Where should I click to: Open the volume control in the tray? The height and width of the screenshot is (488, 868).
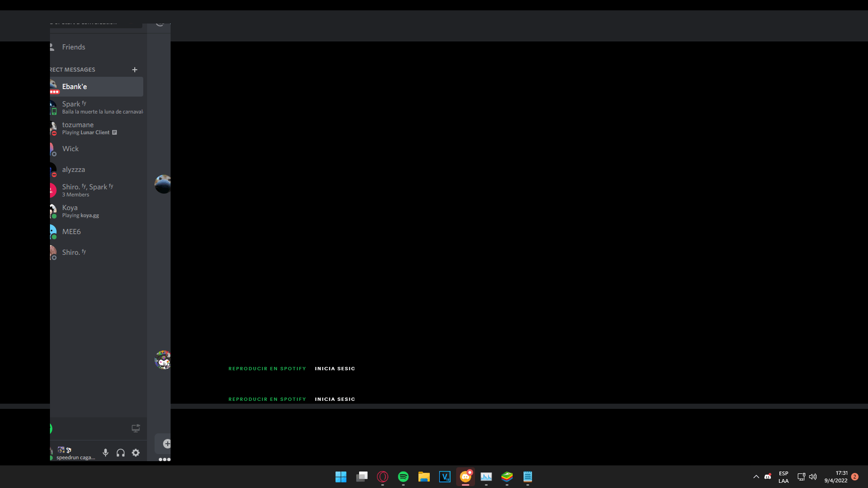pyautogui.click(x=813, y=477)
